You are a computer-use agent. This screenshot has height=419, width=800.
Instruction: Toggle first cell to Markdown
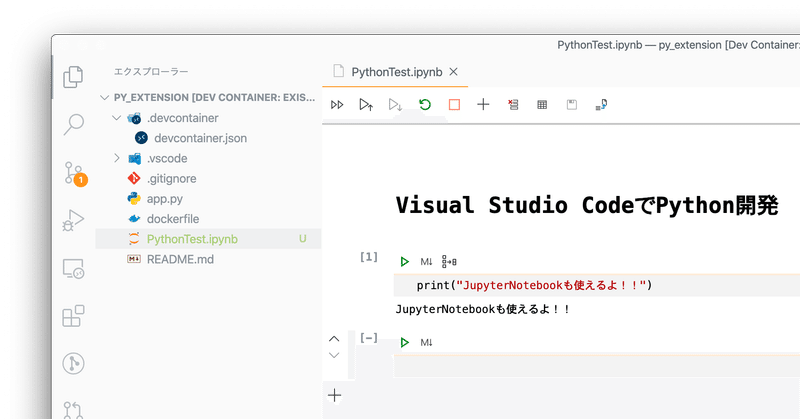click(426, 262)
